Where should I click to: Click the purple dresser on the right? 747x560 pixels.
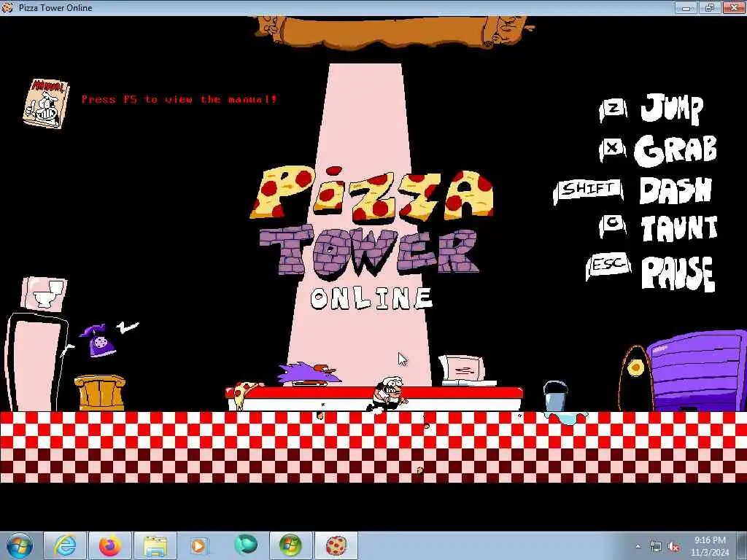pyautogui.click(x=695, y=371)
